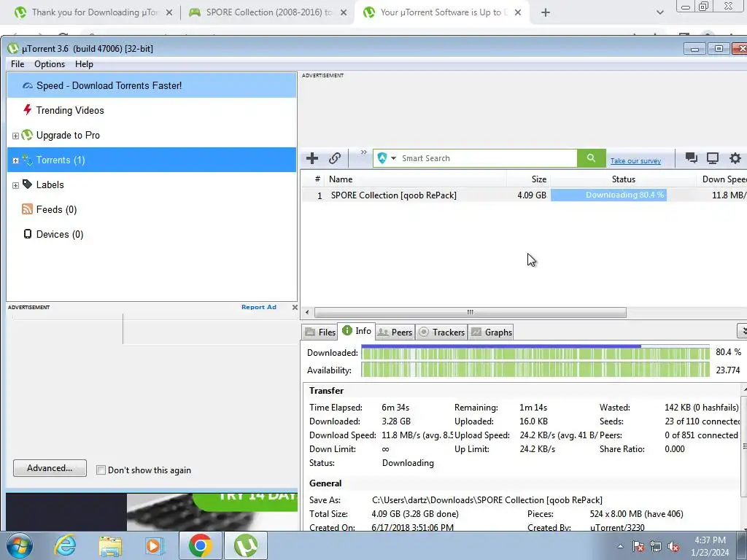This screenshot has width=747, height=560.
Task: Open Windows Media Player taskbar icon
Action: coord(154,545)
